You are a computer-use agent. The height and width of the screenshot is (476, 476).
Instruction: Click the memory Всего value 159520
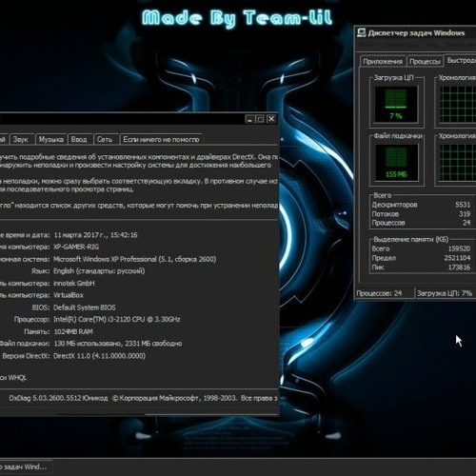click(459, 248)
